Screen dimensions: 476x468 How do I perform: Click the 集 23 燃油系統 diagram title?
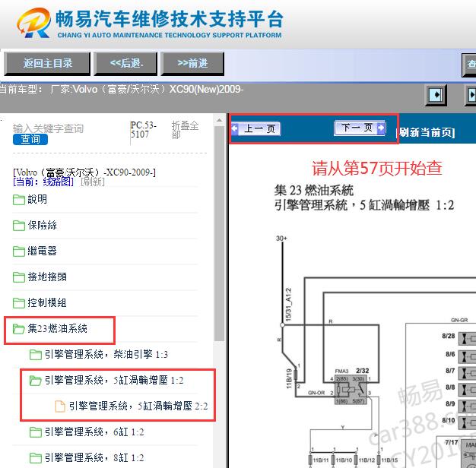point(314,191)
